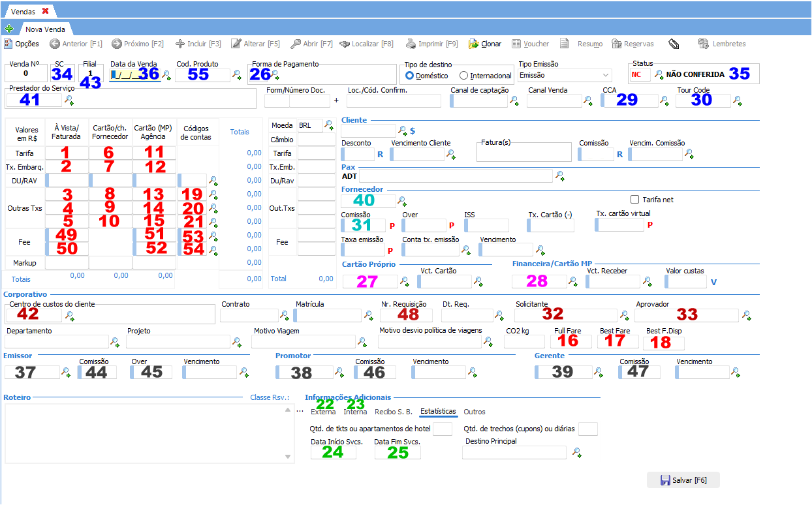Open the Opções toolbar item

click(22, 44)
